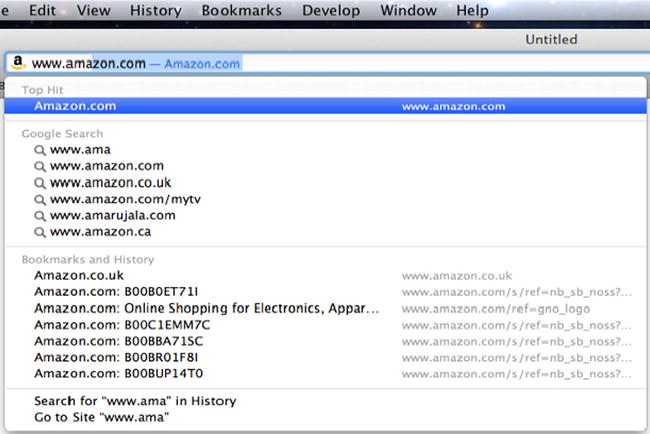Open history entry Amazon.com: B00C1EMM7C
The width and height of the screenshot is (650, 434).
(325, 325)
